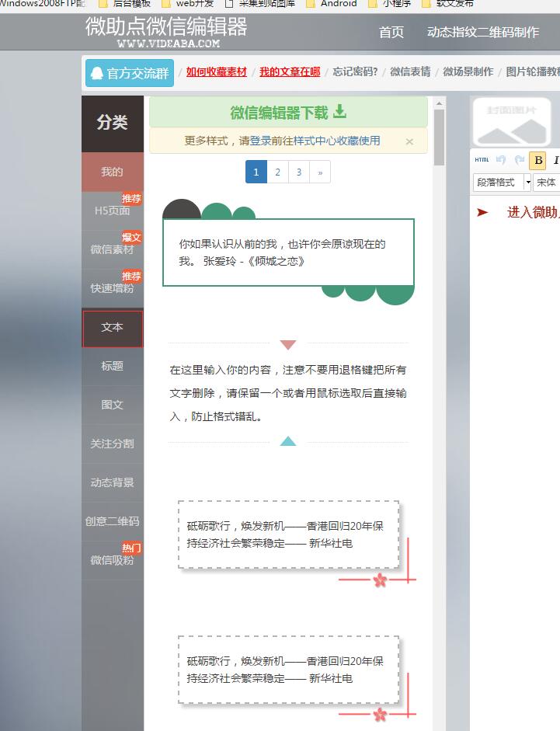560x731 pixels.
Task: Click the 封面图片 cover image placeholder
Action: [513, 121]
